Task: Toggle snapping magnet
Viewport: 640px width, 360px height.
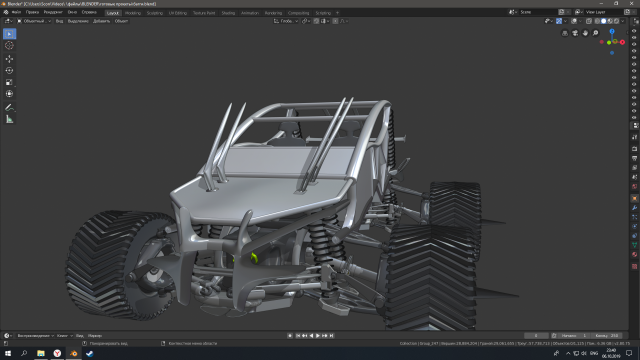Action: tap(316, 21)
